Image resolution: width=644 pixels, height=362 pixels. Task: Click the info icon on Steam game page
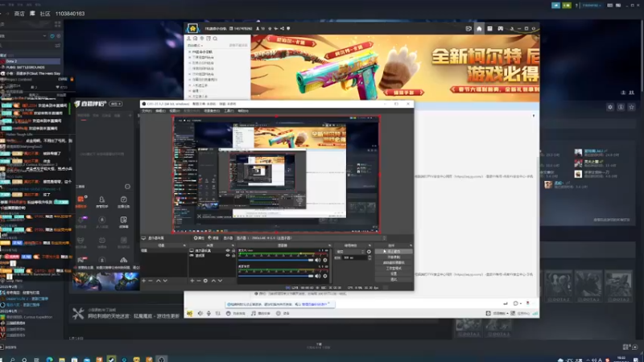coord(621,107)
